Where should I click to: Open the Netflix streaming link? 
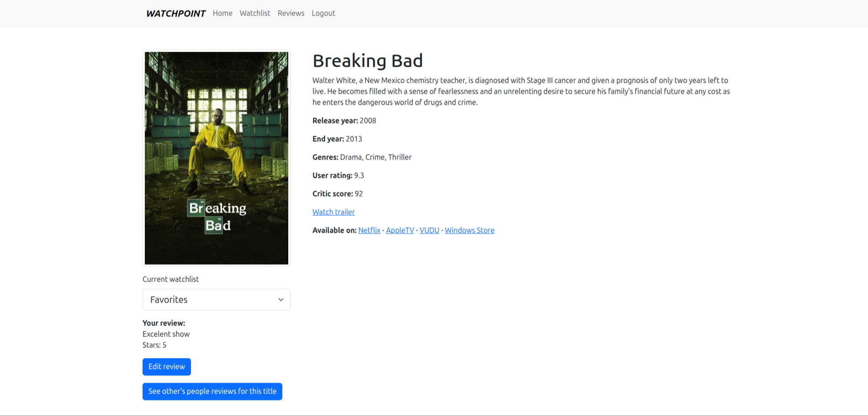369,230
